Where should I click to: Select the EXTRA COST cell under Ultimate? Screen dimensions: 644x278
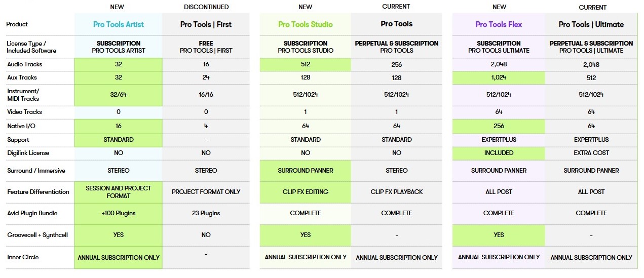(591, 153)
